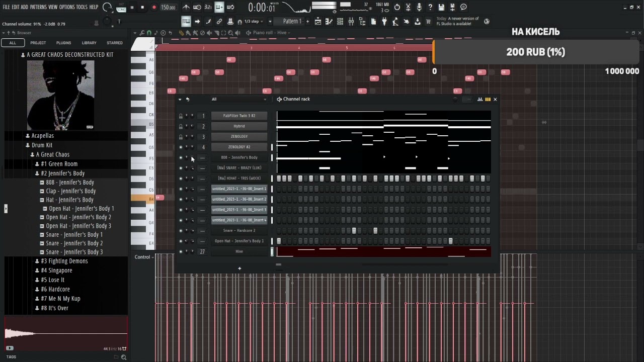Image resolution: width=644 pixels, height=362 pixels.
Task: Toggle first step of Open Hat channel
Action: (279, 241)
